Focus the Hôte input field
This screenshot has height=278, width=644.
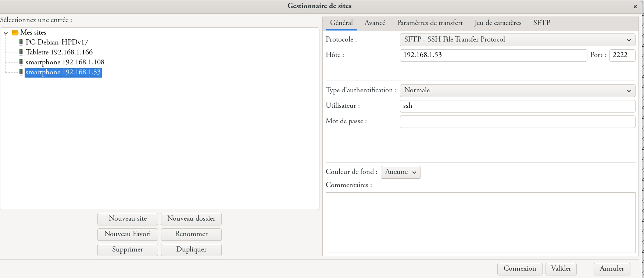493,55
